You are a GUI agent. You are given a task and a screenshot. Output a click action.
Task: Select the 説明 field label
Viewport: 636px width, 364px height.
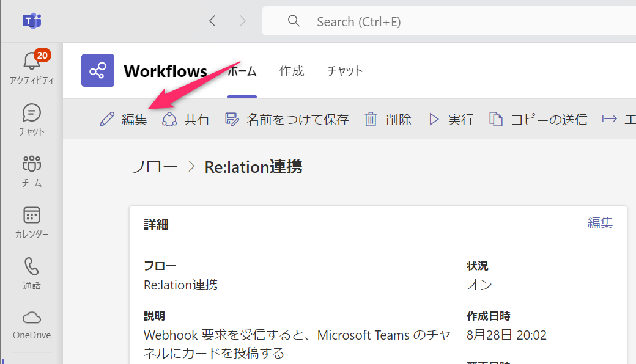coord(155,316)
